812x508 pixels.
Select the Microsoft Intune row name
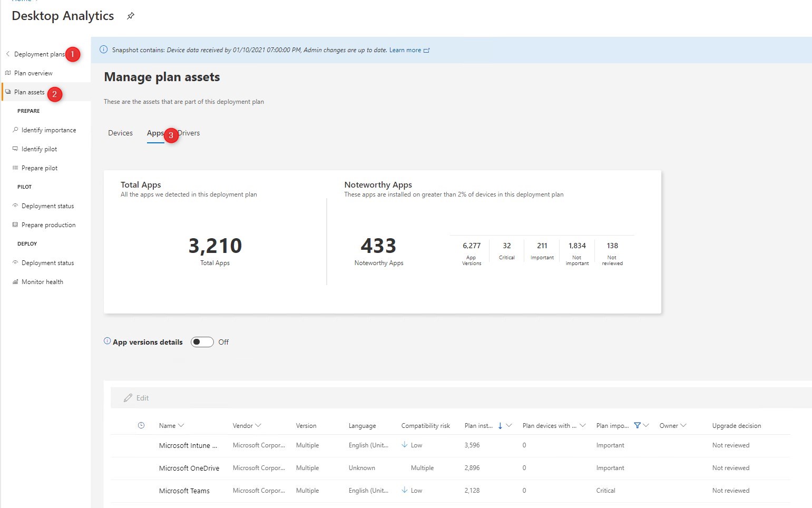(x=188, y=445)
